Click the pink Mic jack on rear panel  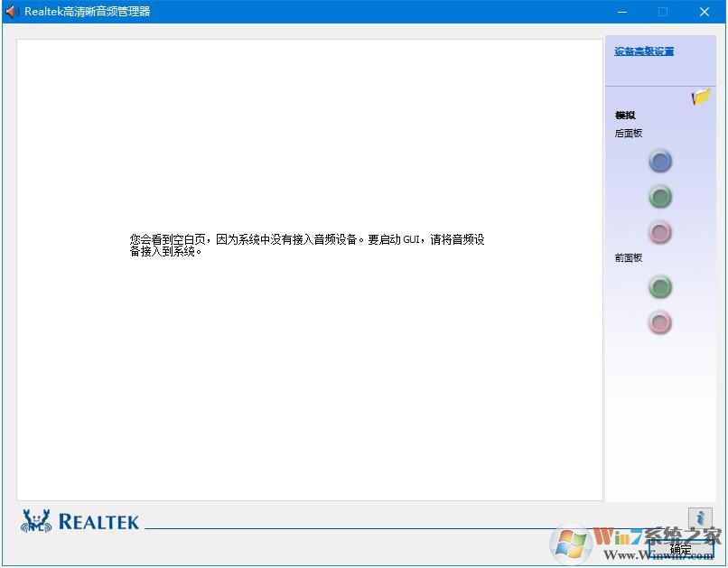click(x=660, y=232)
